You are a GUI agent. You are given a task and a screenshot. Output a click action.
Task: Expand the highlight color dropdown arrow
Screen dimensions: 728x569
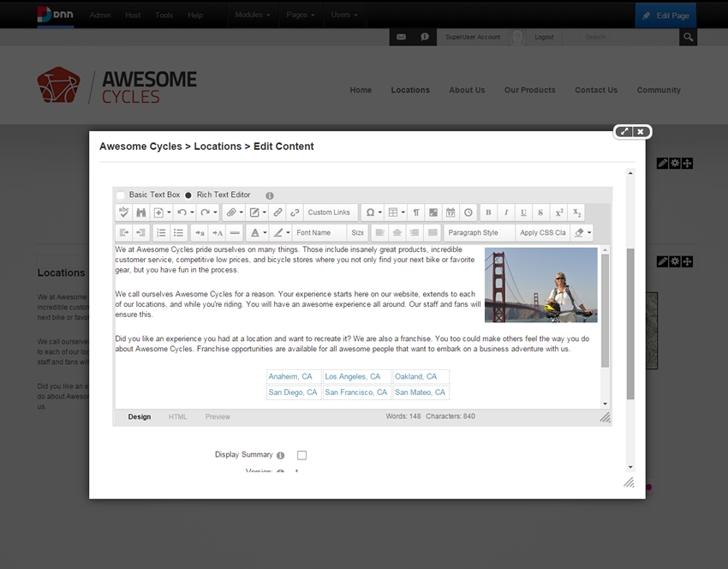(x=288, y=233)
